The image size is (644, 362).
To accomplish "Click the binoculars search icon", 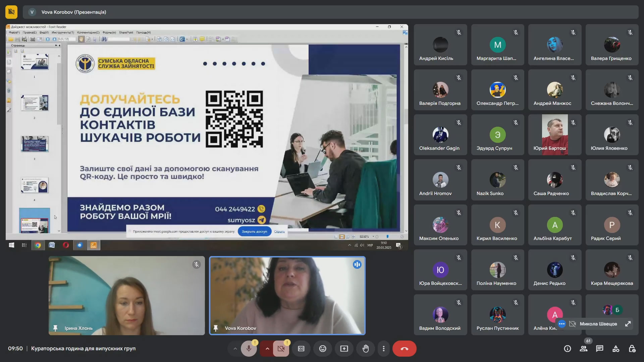I will tap(104, 39).
